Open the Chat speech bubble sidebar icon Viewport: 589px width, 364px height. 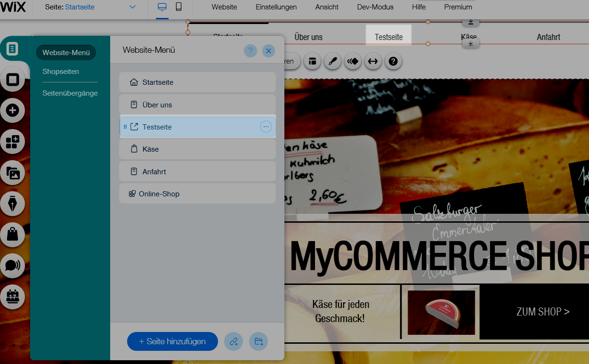(x=13, y=266)
